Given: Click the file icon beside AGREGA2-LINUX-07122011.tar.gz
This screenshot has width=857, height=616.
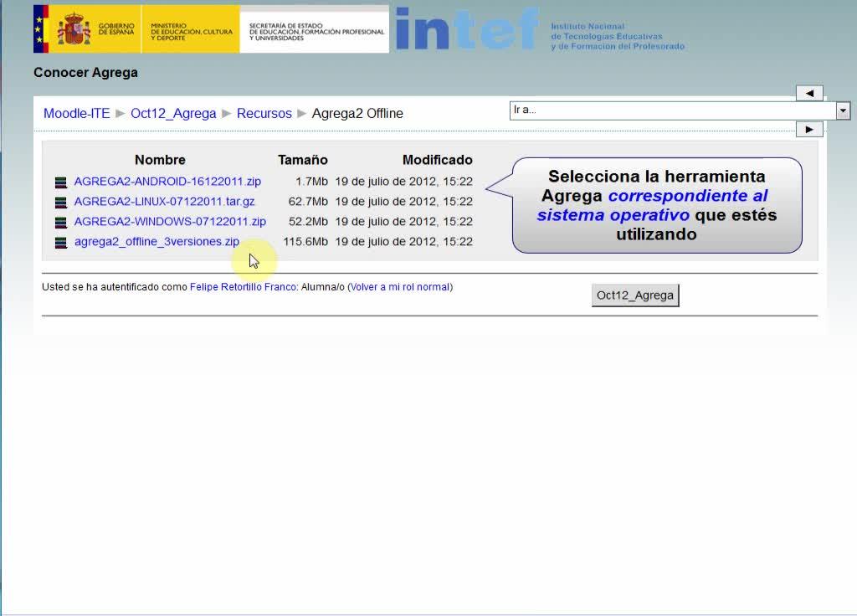Looking at the screenshot, I should [x=60, y=203].
